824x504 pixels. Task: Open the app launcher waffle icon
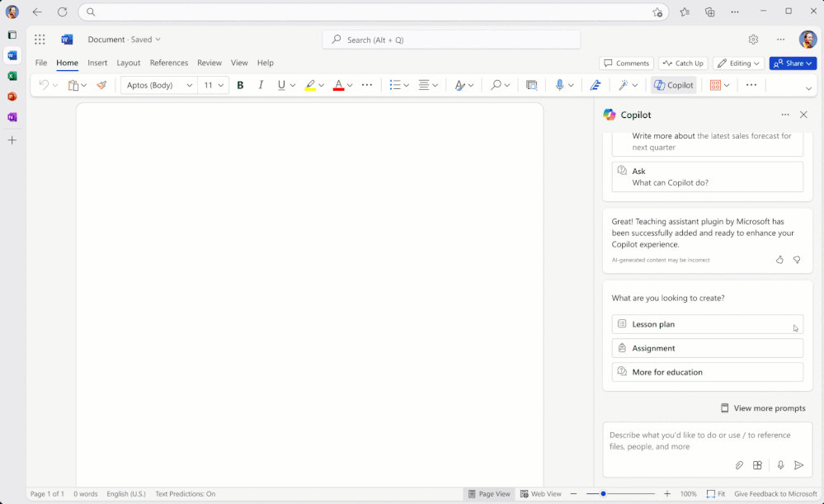[40, 40]
